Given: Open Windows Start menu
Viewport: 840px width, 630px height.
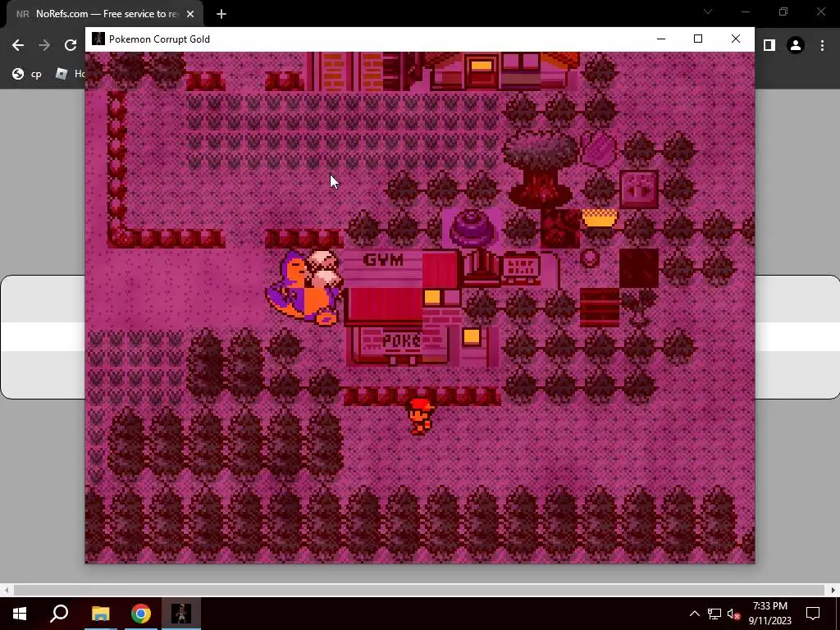Looking at the screenshot, I should (20, 614).
